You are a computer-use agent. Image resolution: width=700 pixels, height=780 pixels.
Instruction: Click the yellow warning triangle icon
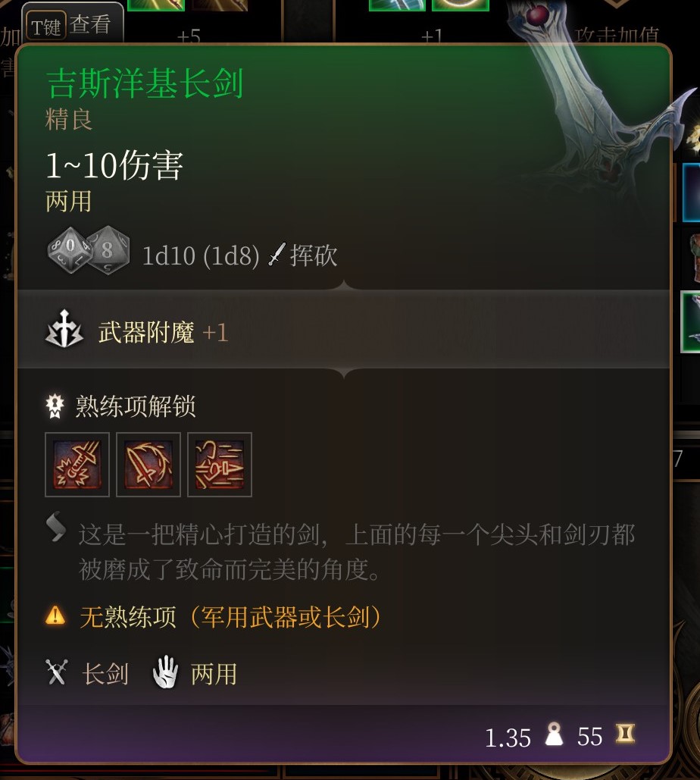click(x=55, y=616)
